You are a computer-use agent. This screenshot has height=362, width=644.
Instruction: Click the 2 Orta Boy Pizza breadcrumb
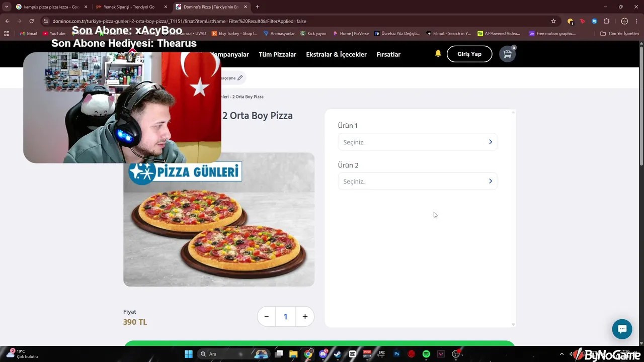click(248, 97)
